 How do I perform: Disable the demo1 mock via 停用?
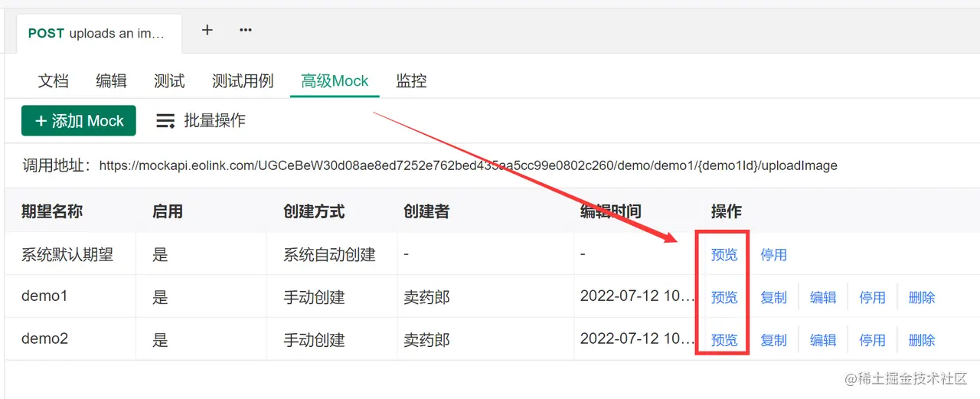pos(872,297)
